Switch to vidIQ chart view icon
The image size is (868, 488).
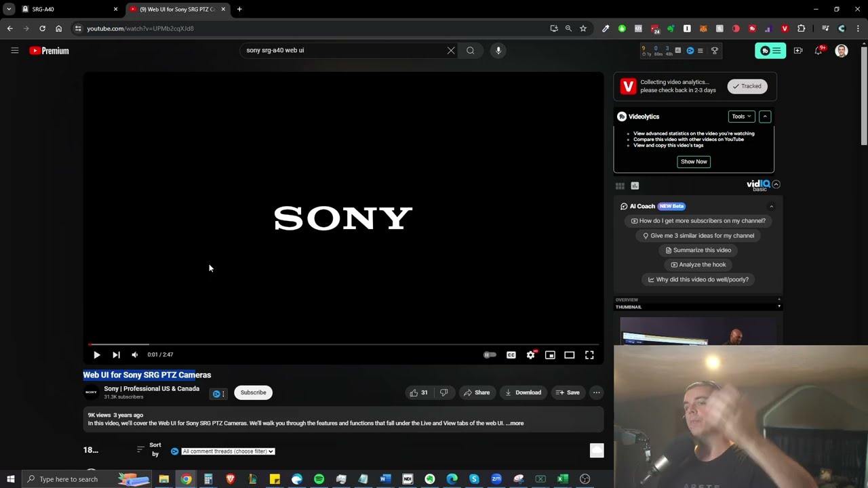(635, 186)
